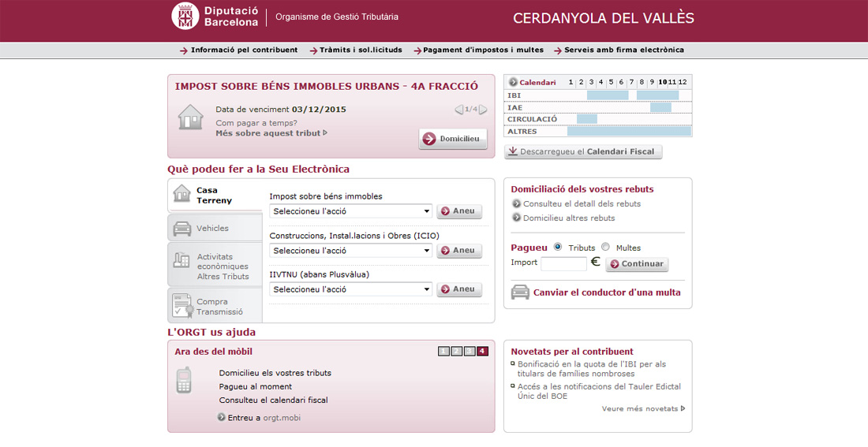Open the ICIO action dropdown
The image size is (868, 447).
click(350, 251)
